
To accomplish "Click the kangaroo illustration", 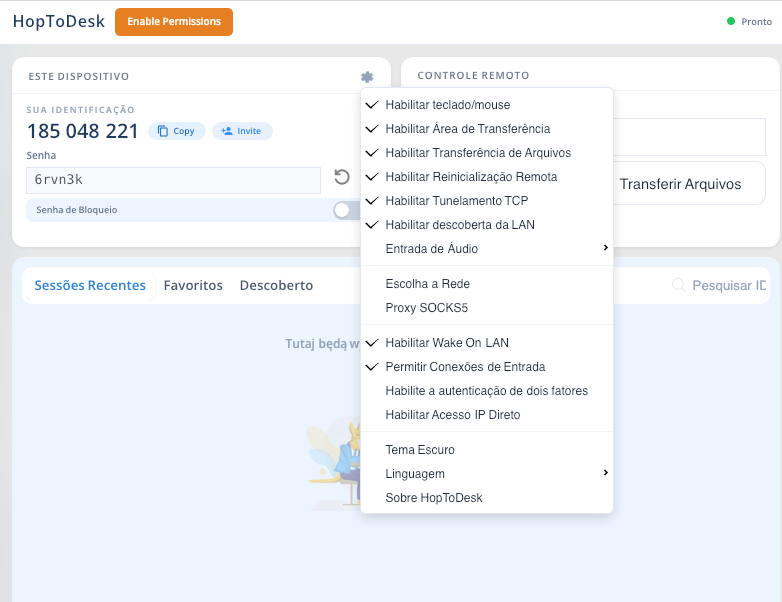I will tap(334, 464).
